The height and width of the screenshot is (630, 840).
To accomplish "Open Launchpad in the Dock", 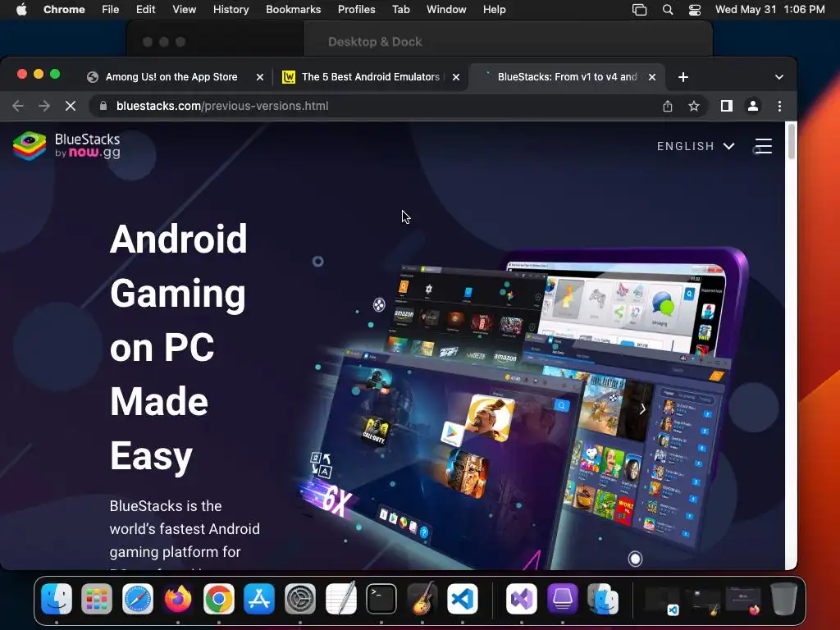I will tap(97, 599).
